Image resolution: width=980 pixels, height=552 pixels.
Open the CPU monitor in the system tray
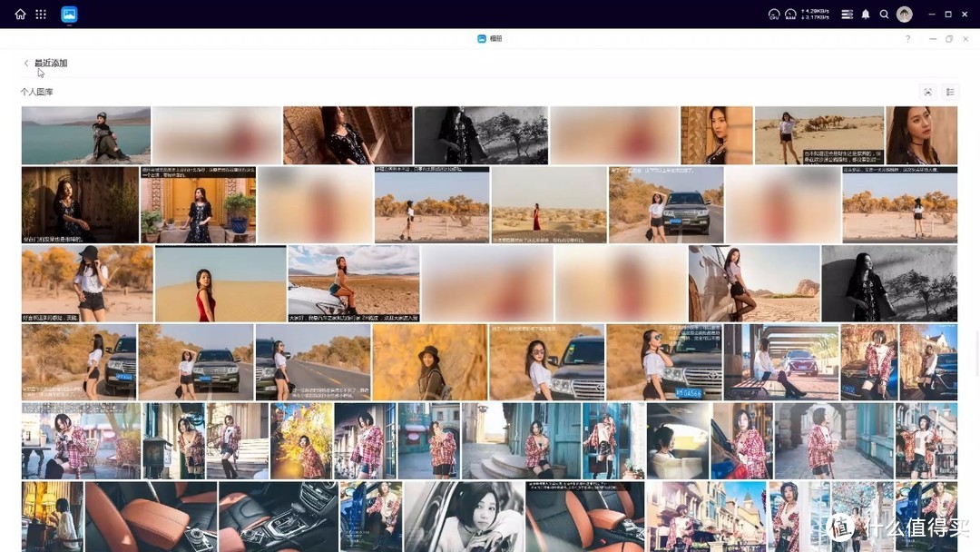[x=774, y=14]
